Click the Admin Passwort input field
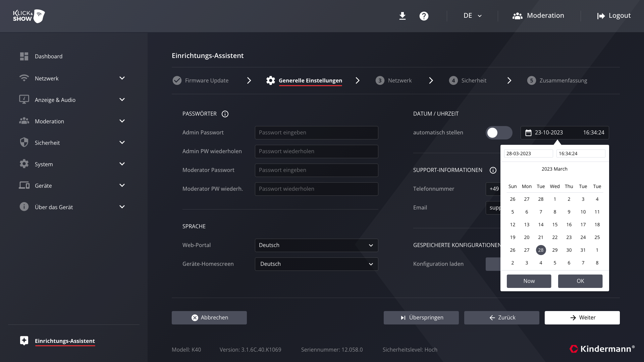The width and height of the screenshot is (644, 362). (316, 133)
